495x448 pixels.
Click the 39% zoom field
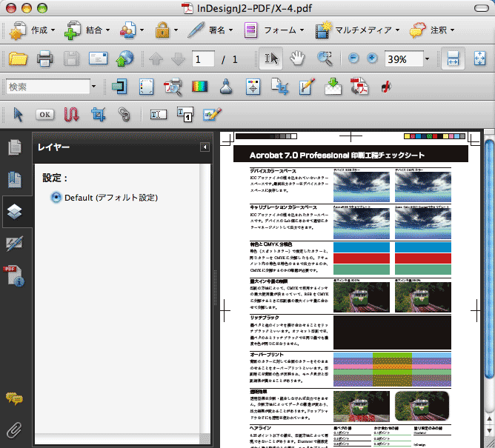pos(404,59)
